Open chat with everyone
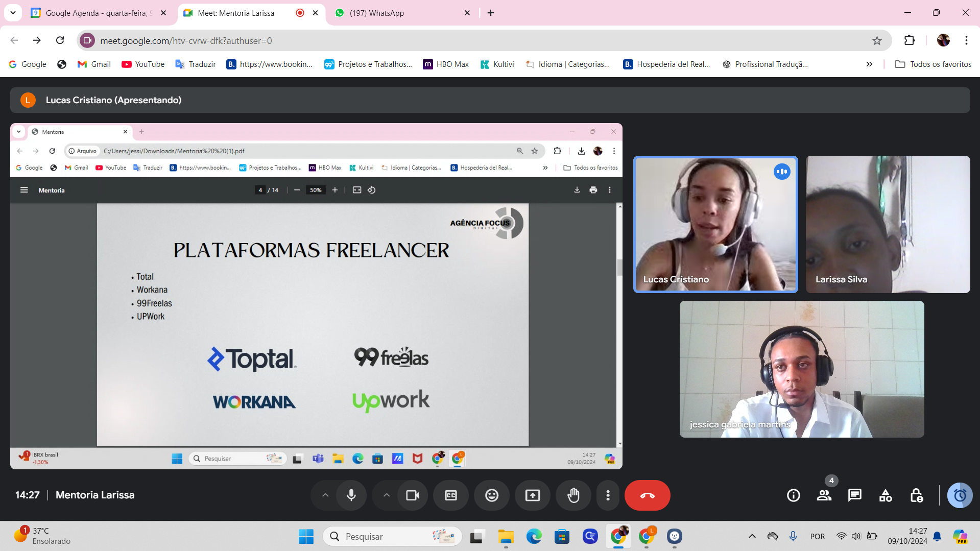The image size is (980, 551). 855,495
